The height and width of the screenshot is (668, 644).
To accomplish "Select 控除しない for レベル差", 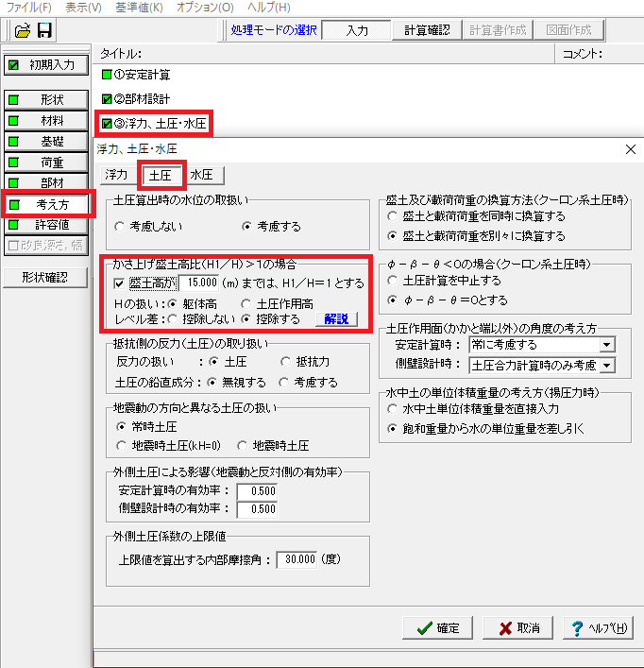I will [x=173, y=319].
